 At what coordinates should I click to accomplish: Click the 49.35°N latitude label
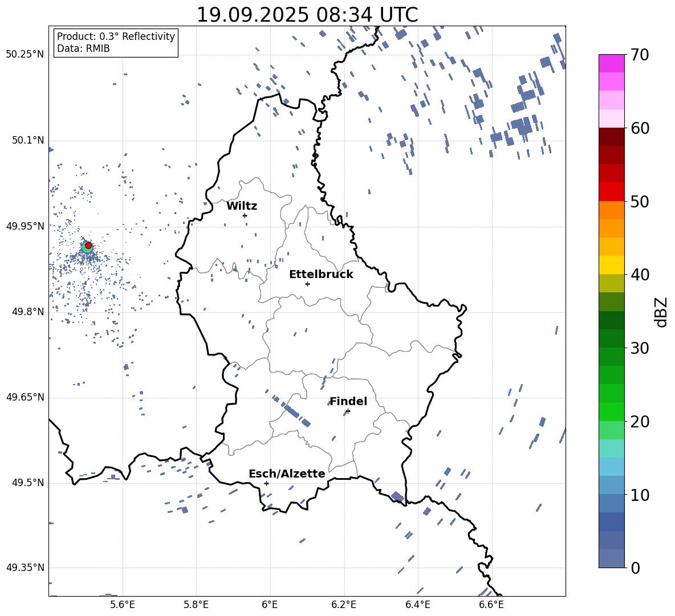[25, 568]
